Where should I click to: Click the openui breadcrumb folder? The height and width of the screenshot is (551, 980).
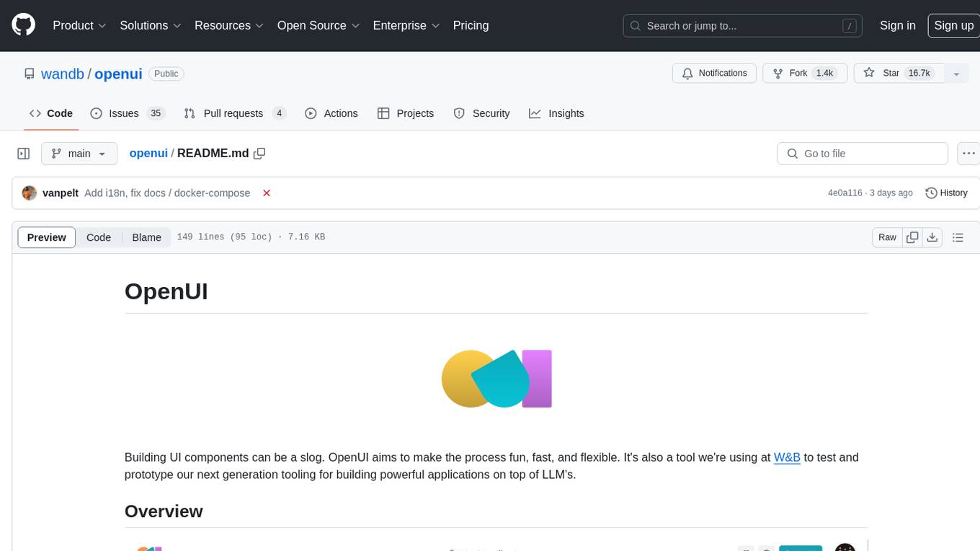148,153
